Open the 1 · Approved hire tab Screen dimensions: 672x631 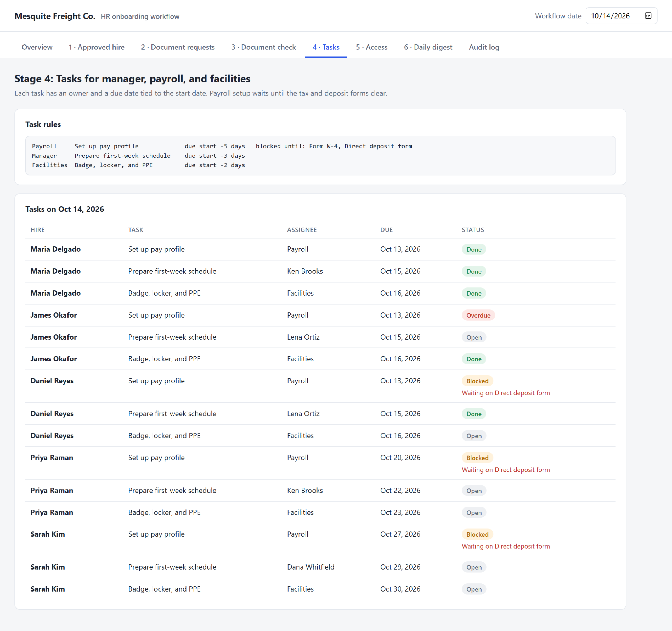[x=97, y=47]
